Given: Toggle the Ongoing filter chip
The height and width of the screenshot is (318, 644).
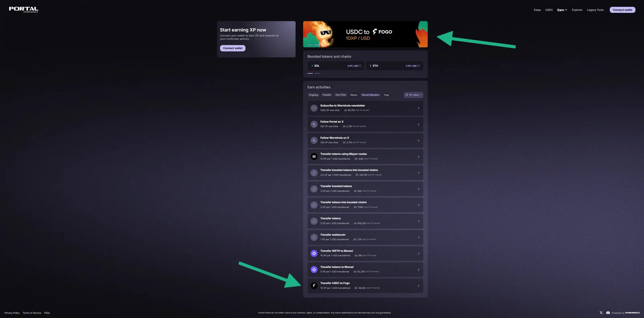Looking at the screenshot, I should tap(314, 95).
